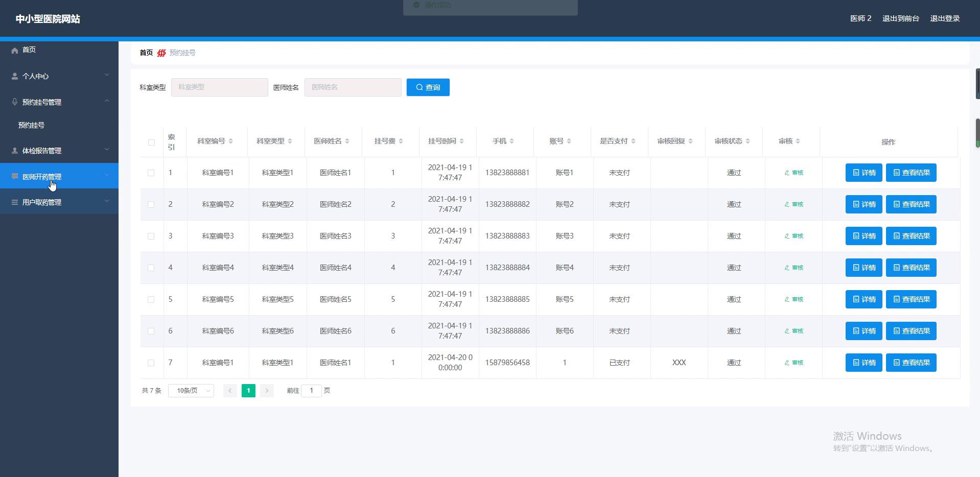980x477 pixels.
Task: Select the 医师开药管理 chat icon
Action: 14,176
